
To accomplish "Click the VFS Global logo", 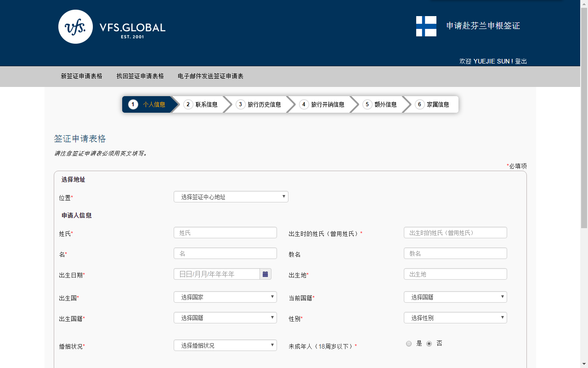I will 112,27.
